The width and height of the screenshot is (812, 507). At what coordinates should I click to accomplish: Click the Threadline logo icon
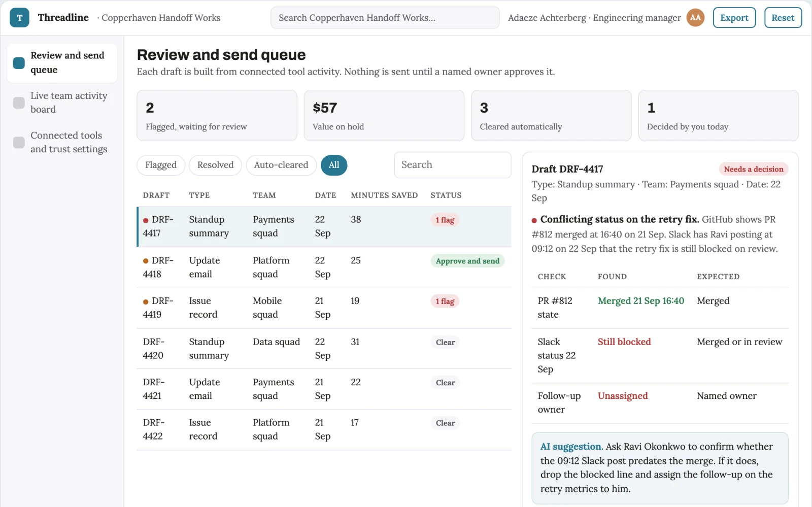pyautogui.click(x=19, y=18)
